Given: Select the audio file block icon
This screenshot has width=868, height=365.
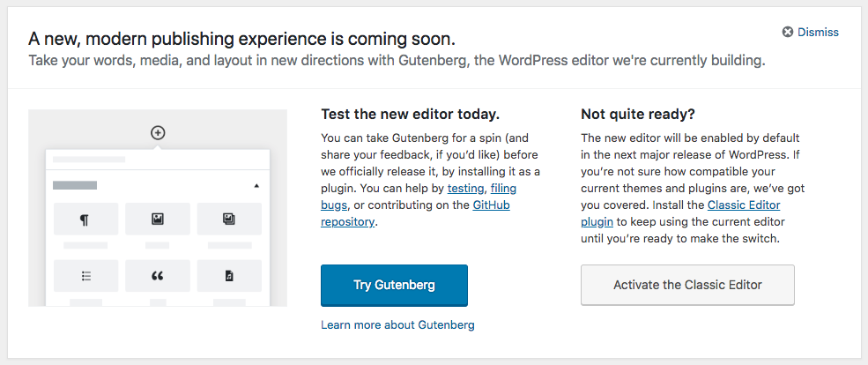Looking at the screenshot, I should [x=229, y=276].
